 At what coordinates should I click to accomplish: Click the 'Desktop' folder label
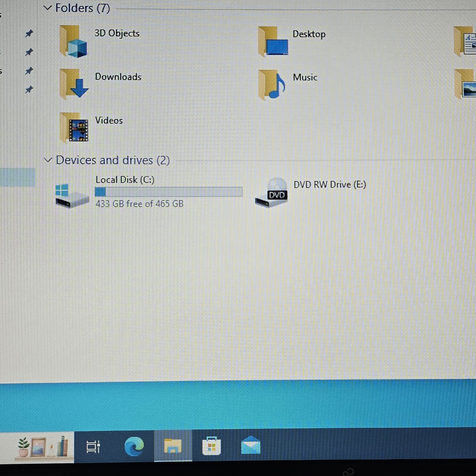309,34
